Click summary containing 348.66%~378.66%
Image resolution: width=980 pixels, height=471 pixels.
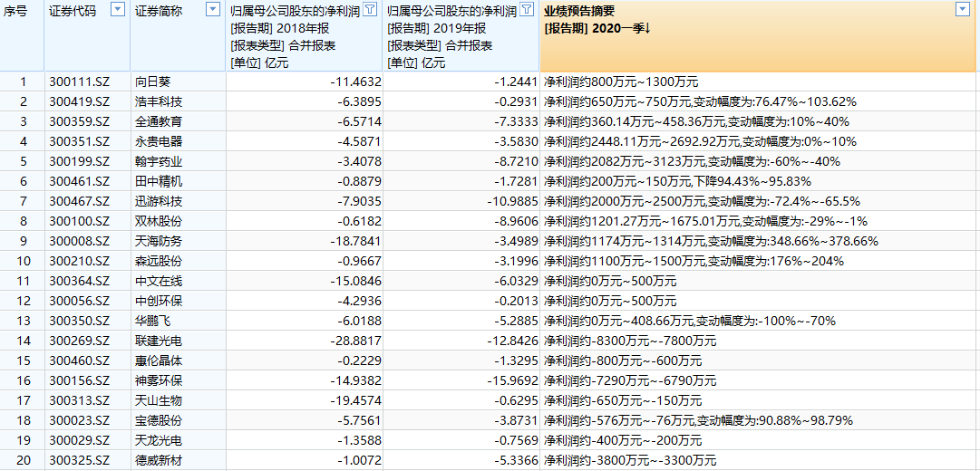pos(712,241)
